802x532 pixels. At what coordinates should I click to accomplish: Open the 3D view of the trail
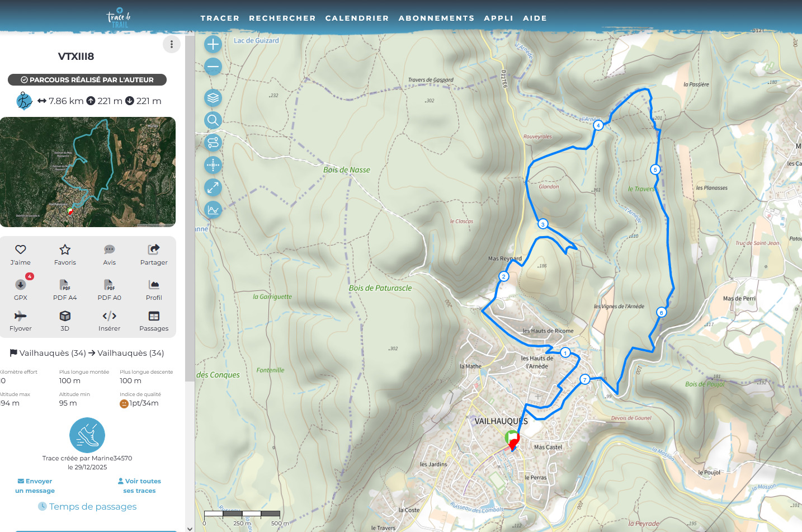65,321
